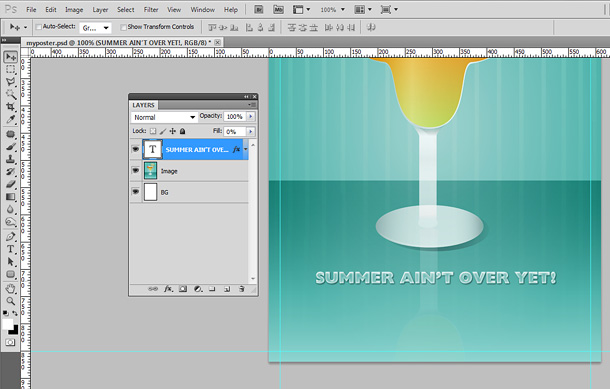610x389 pixels.
Task: Select the BG layer thumbnail
Action: point(151,192)
